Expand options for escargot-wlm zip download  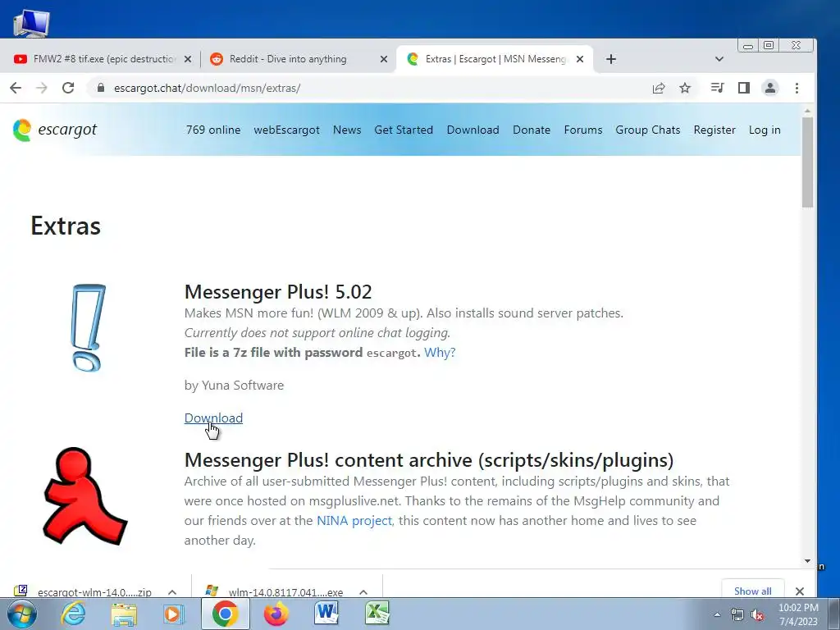tap(172, 592)
